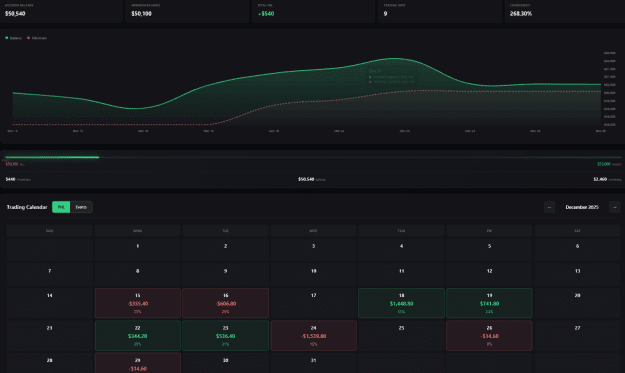The image size is (625, 373).
Task: Click the Consistency value 268.30%
Action: click(x=521, y=14)
